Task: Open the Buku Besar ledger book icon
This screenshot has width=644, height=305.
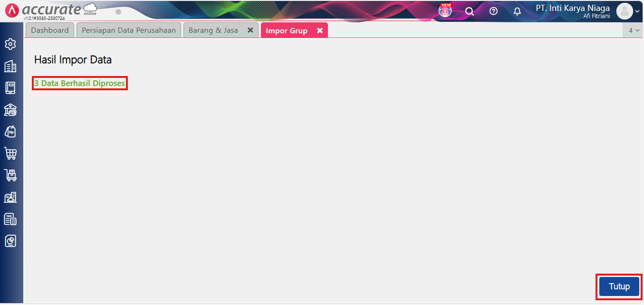Action: click(10, 88)
